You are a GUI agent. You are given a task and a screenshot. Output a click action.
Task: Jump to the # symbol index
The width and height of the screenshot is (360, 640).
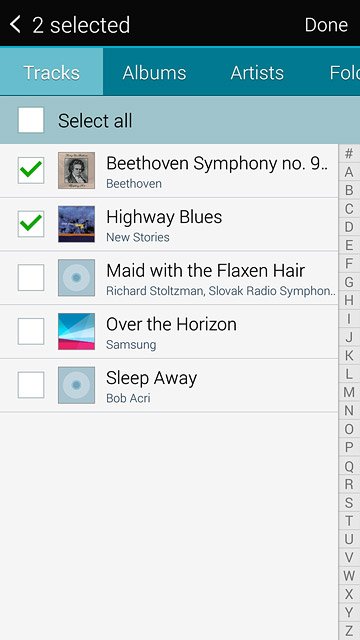coord(349,154)
